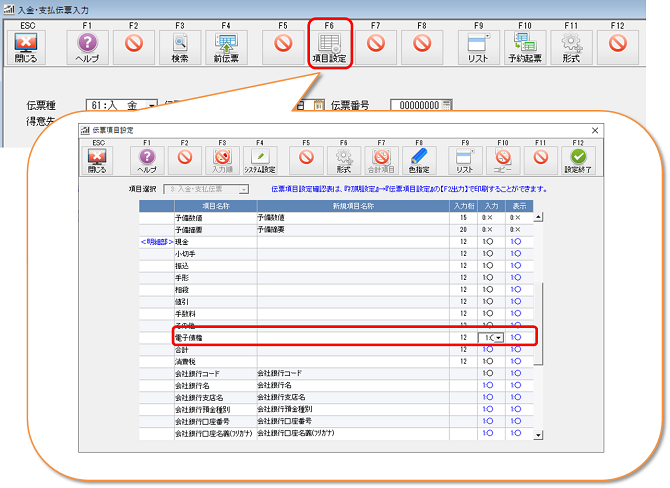Click the ヘルプ icon in the main window
670x488 pixels.
tap(86, 43)
